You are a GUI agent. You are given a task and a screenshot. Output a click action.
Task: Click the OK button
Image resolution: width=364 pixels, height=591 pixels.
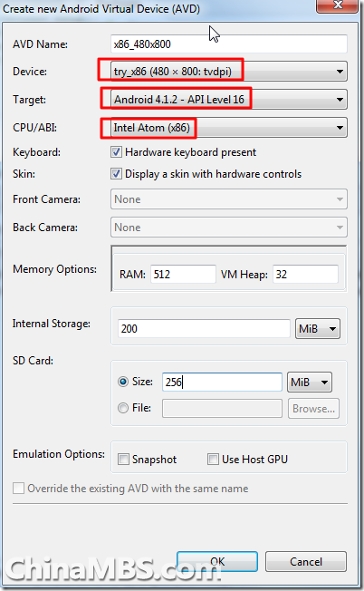[x=217, y=562]
